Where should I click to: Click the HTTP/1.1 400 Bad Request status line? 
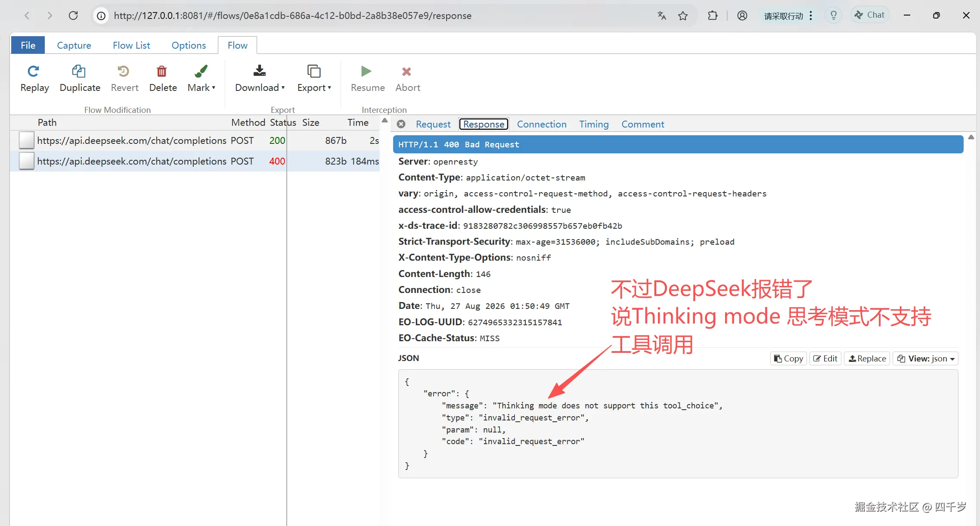click(678, 144)
